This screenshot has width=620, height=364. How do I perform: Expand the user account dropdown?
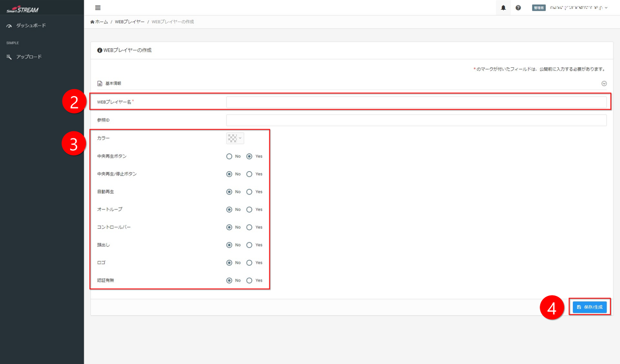click(x=606, y=8)
